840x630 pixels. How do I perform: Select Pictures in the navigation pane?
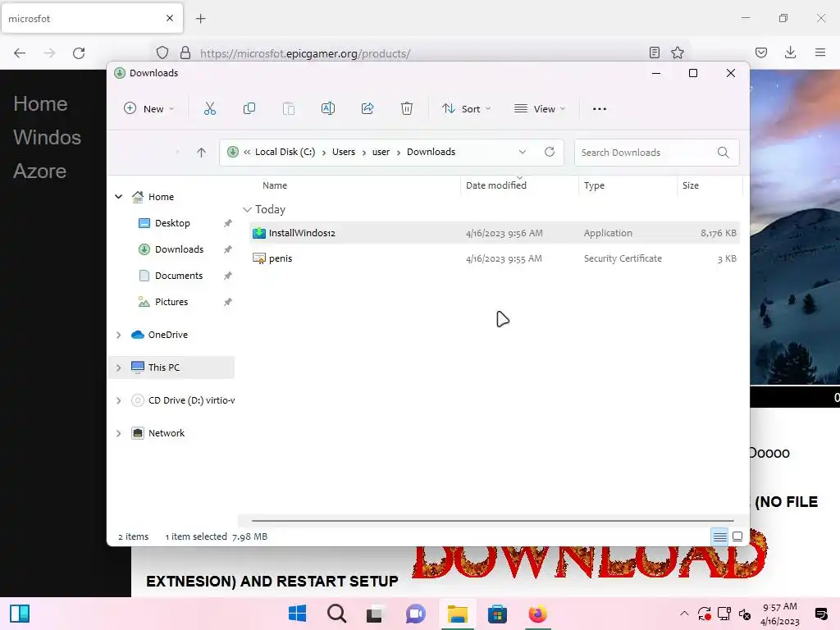[172, 302]
